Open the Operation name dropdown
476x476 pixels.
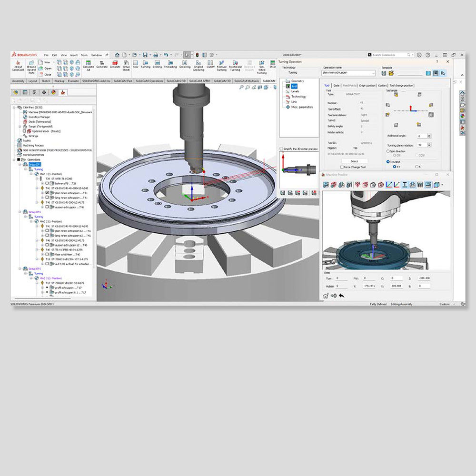[373, 74]
